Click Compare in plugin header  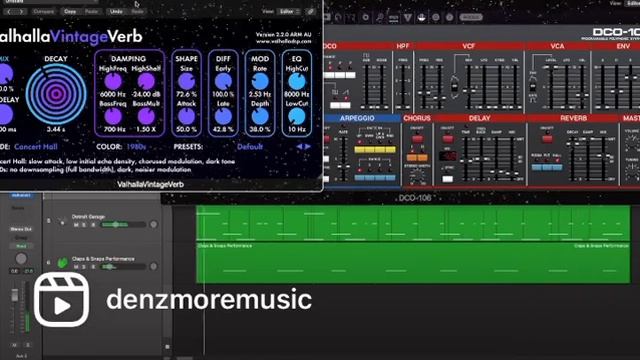(x=43, y=11)
